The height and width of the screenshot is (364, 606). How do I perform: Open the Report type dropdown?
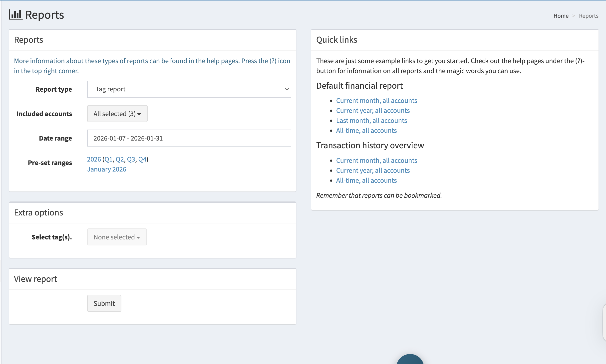click(189, 89)
